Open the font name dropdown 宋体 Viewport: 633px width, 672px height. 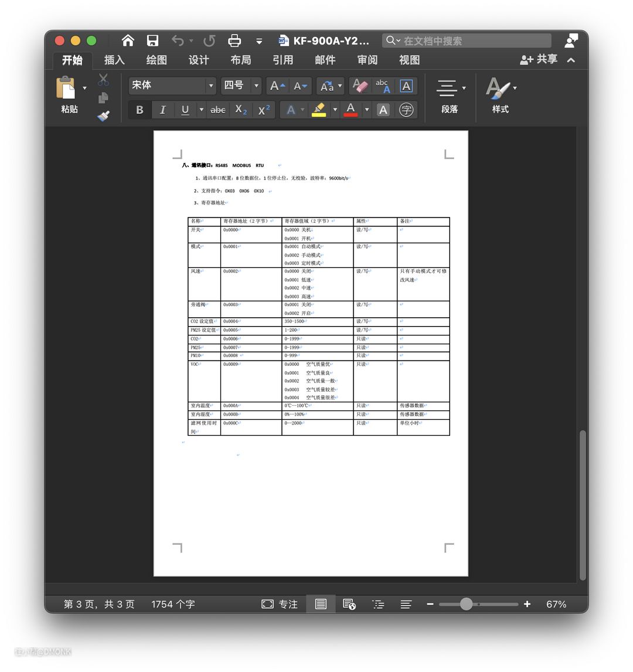point(172,86)
